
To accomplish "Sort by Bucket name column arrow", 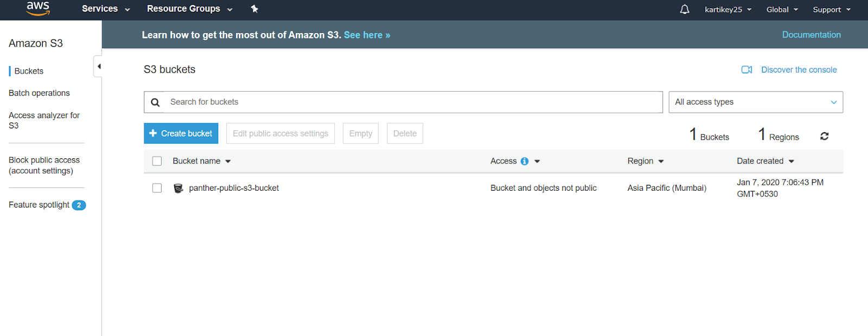I will click(228, 161).
